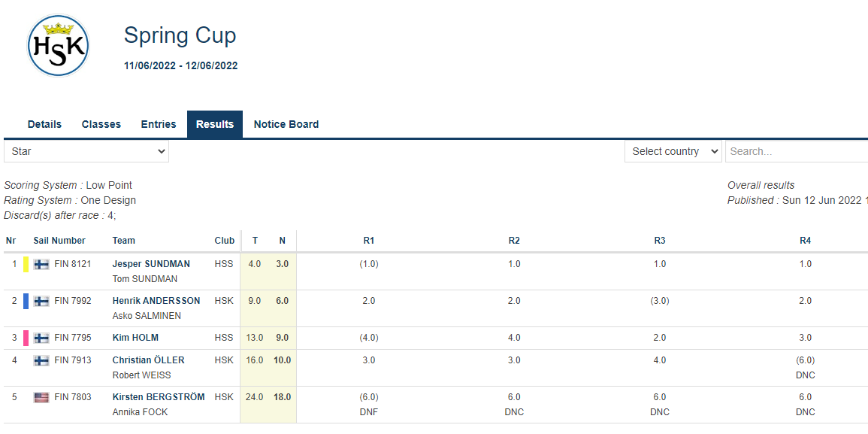Click US flag beside FIN 7803
The width and height of the screenshot is (868, 434).
[x=41, y=397]
